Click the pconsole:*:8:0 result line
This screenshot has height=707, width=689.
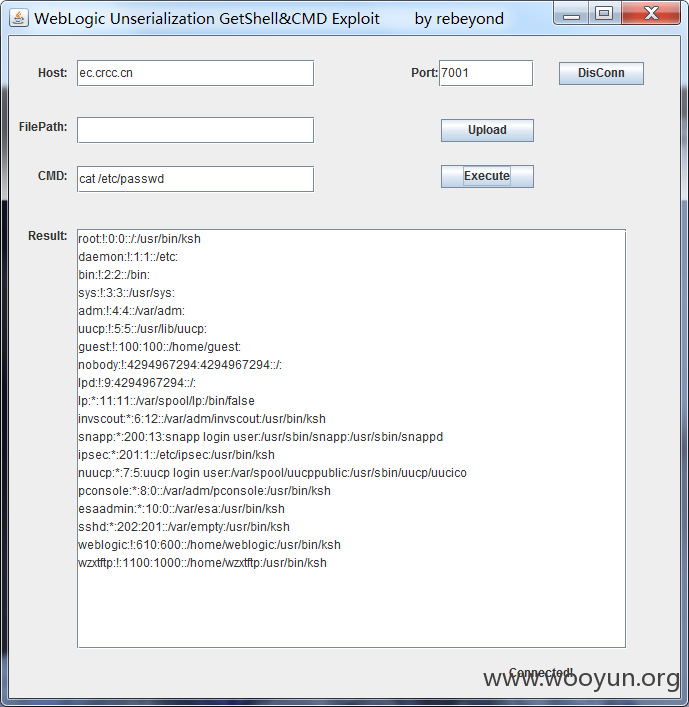(204, 491)
